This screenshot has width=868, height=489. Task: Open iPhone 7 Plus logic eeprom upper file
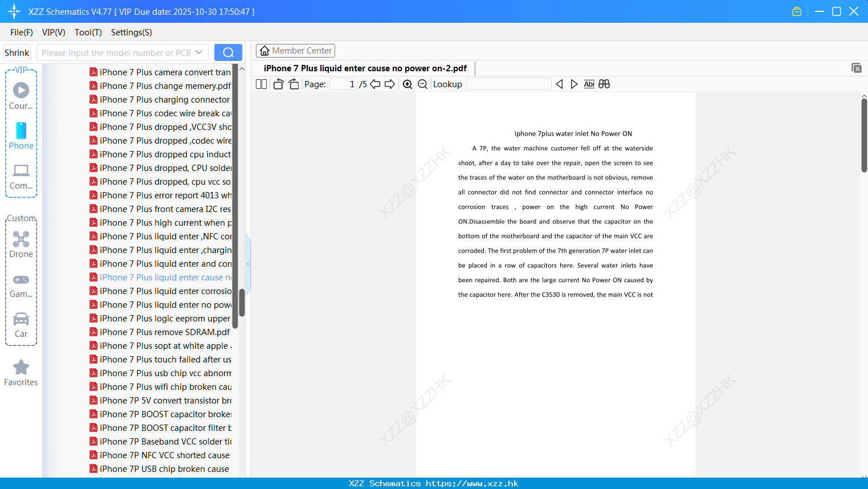(x=160, y=319)
